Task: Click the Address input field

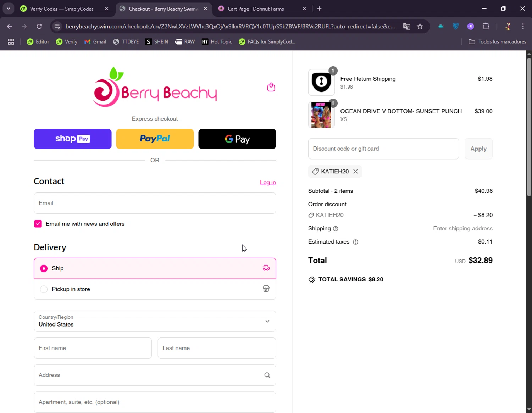Action: pos(155,375)
